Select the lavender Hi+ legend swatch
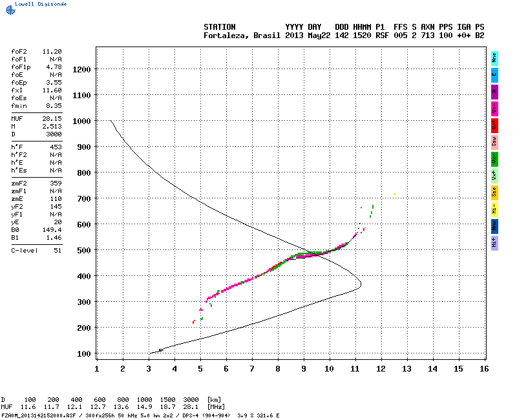 (494, 243)
